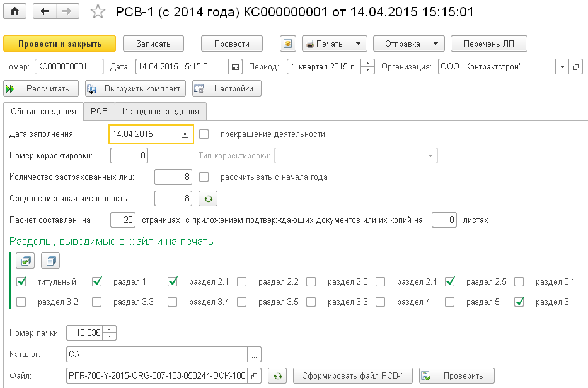The image size is (588, 388).
Task: Click Каталог path field
Action: [x=157, y=354]
